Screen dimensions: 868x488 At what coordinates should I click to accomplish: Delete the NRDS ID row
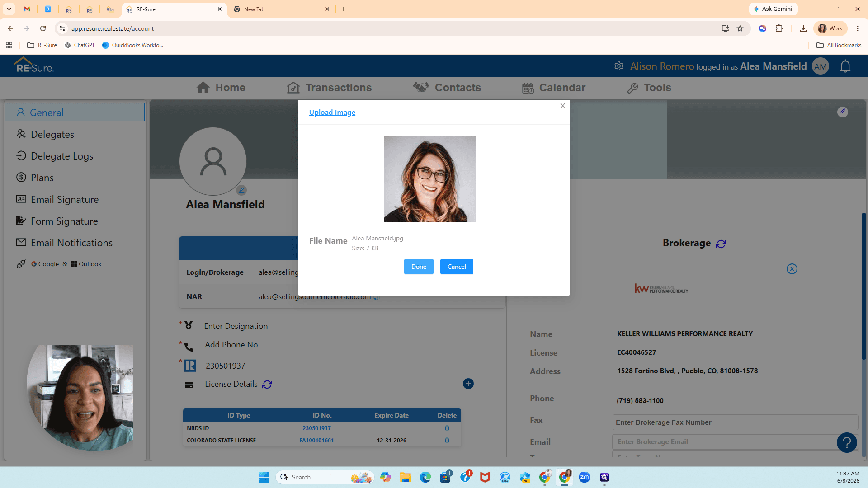[447, 428]
